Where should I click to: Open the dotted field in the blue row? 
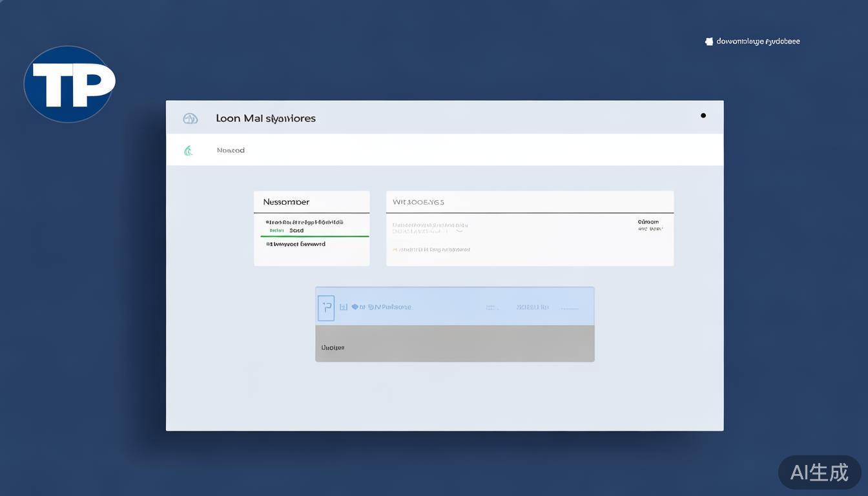click(x=491, y=308)
